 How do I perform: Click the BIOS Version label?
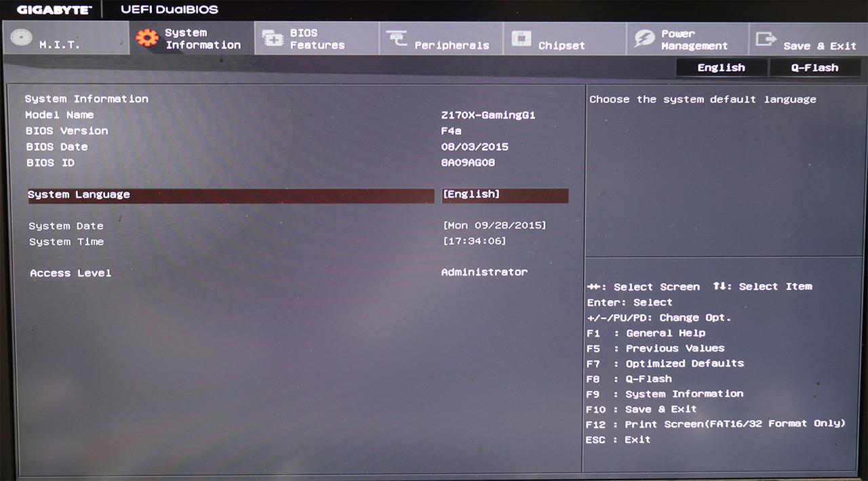tap(66, 131)
